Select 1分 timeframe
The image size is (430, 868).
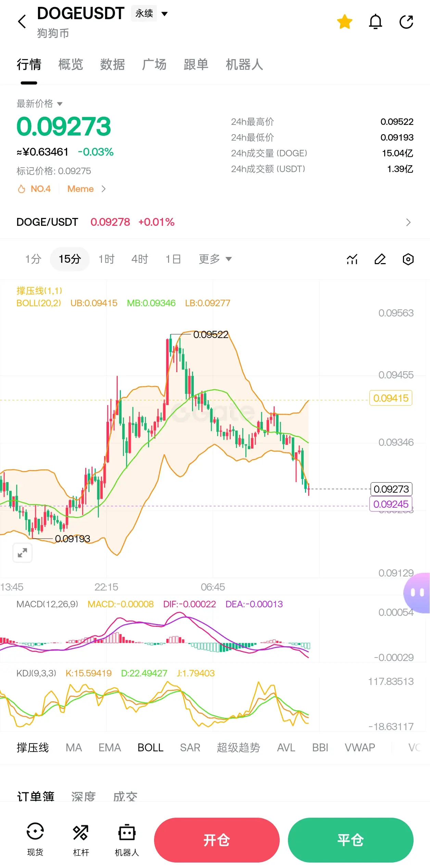point(33,259)
